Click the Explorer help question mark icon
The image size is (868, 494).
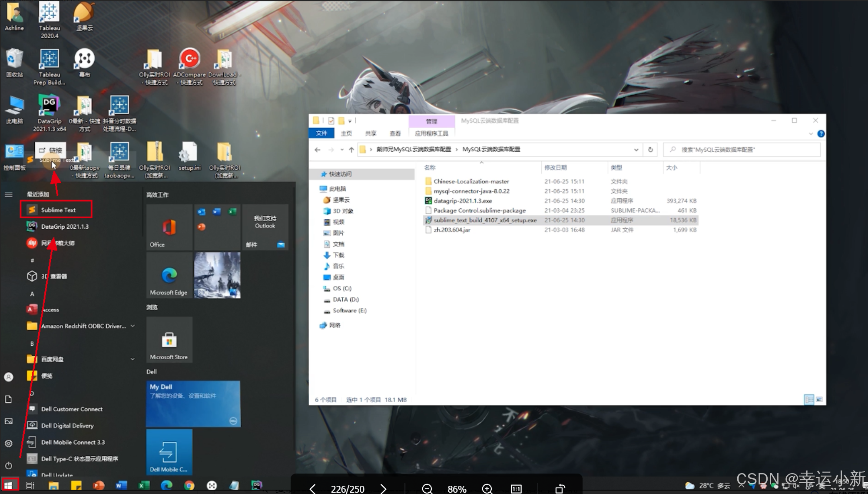coord(821,134)
